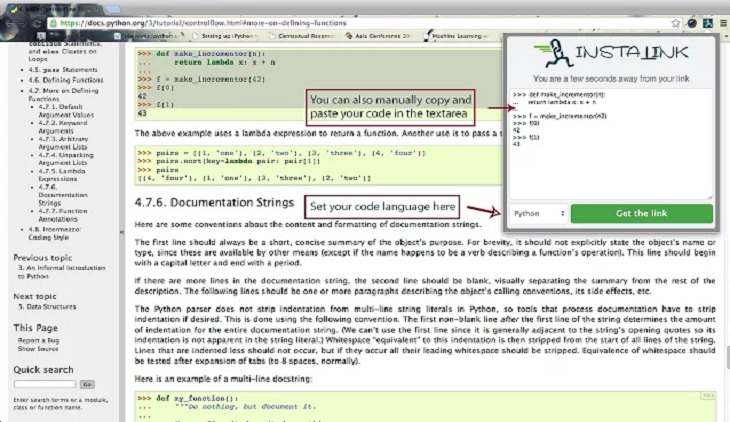This screenshot has height=422, width=730.
Task: Click the 'Next topic' sidebar heading
Action: [34, 297]
